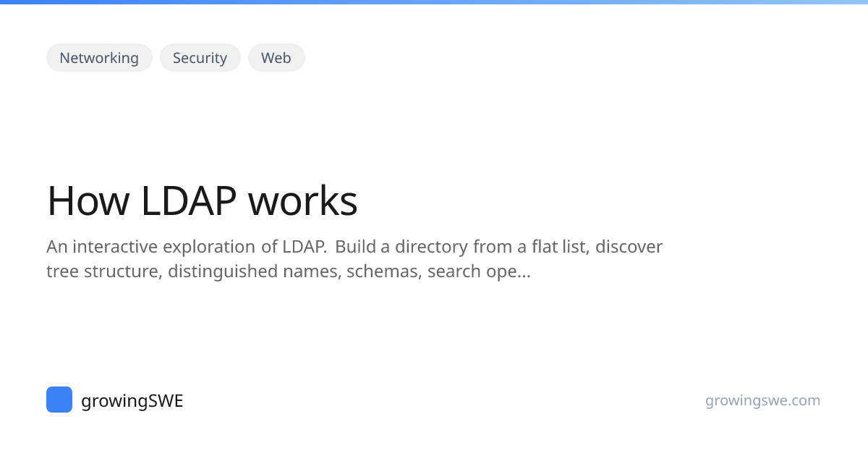This screenshot has width=868, height=456.
Task: Open the growingswe.com link
Action: click(762, 400)
